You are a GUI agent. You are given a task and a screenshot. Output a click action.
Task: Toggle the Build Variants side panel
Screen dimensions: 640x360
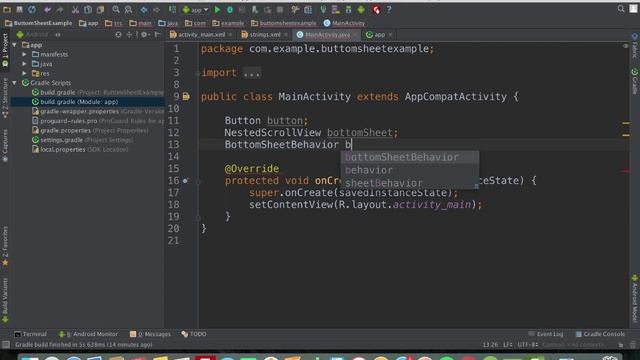click(x=5, y=300)
